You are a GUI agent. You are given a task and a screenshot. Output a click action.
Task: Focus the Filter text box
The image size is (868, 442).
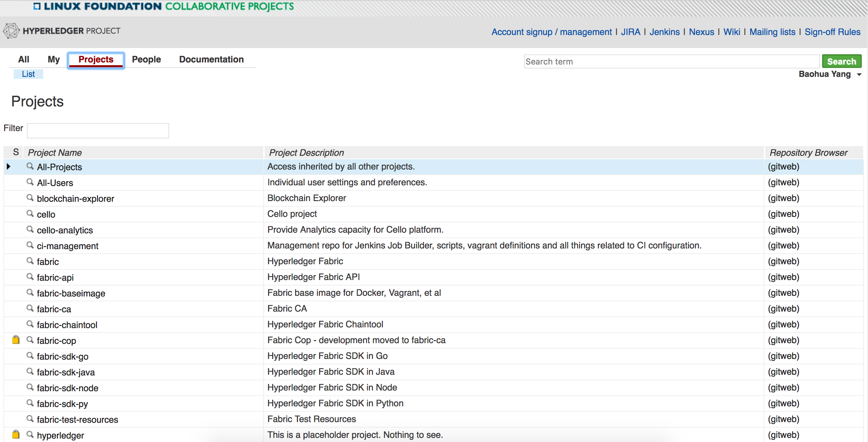[x=98, y=130]
